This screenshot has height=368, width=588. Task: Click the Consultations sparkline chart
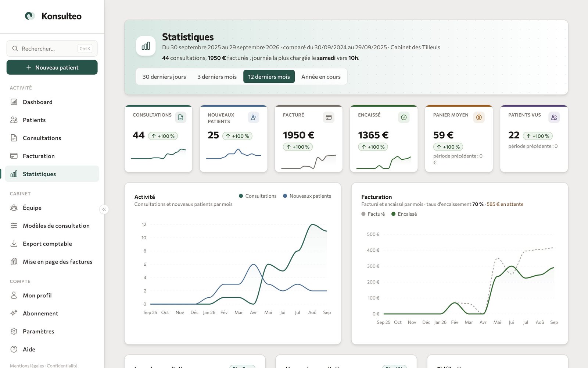pos(158,154)
